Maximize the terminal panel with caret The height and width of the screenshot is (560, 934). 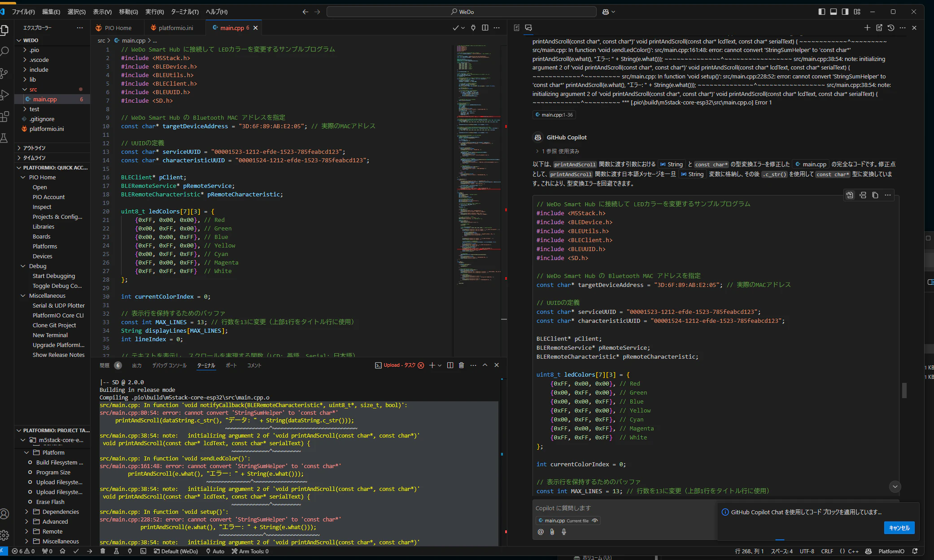click(x=485, y=365)
